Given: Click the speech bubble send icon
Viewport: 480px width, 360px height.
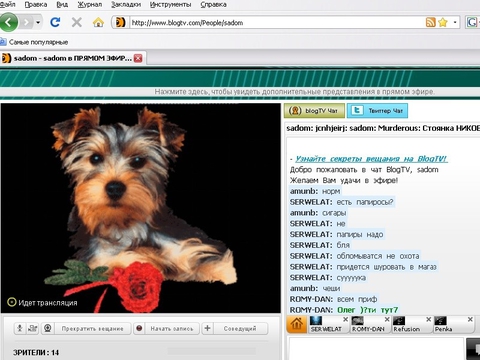Looking at the screenshot, I should (x=473, y=349).
